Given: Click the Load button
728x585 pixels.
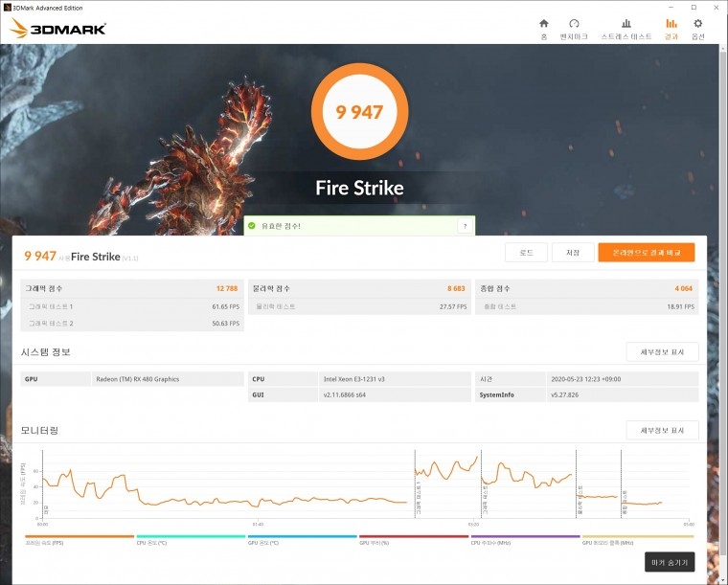Looking at the screenshot, I should point(526,253).
